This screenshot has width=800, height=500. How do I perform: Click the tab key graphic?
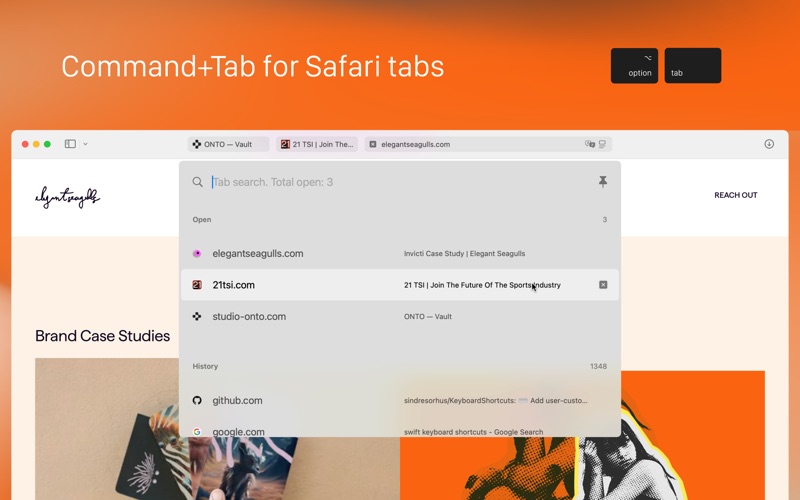click(x=693, y=65)
